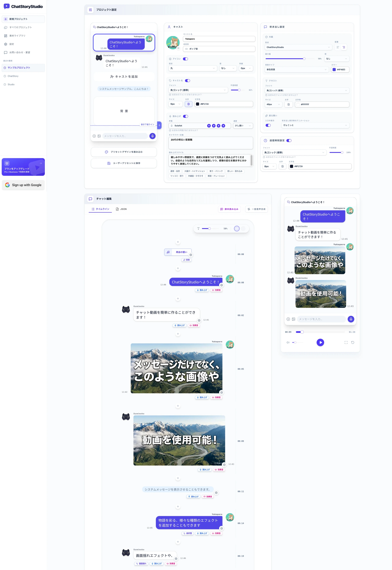Click the 効果音 chip under the system message

pos(208,497)
